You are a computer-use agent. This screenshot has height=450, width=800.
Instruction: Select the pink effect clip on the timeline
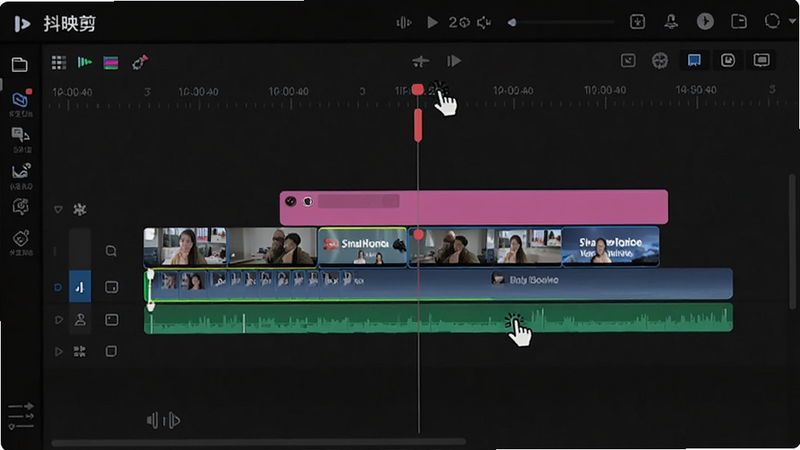point(473,207)
